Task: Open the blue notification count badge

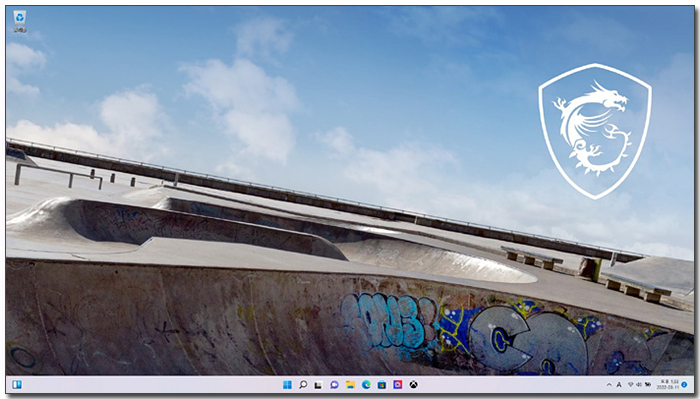Action: pos(684,384)
